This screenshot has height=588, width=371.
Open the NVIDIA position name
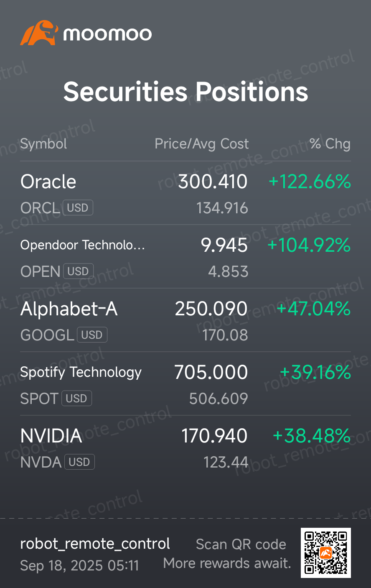[51, 436]
